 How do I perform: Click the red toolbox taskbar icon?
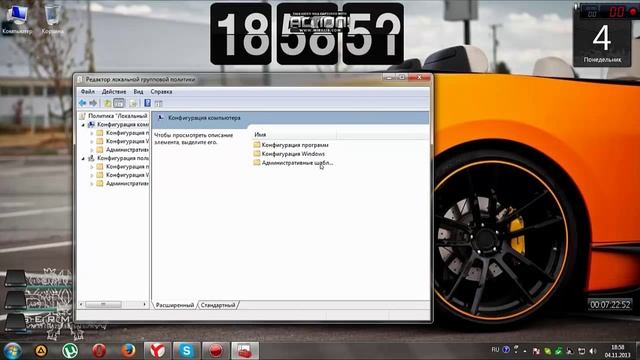(x=245, y=351)
